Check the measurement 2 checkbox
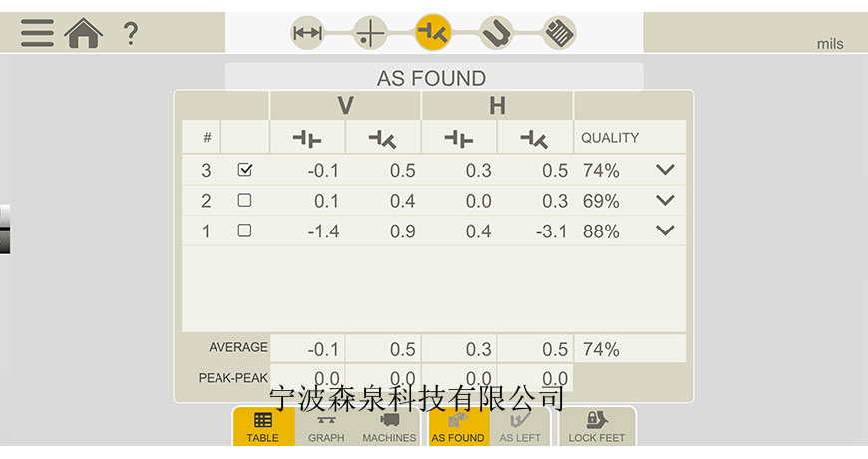The width and height of the screenshot is (868, 459). pos(244,201)
